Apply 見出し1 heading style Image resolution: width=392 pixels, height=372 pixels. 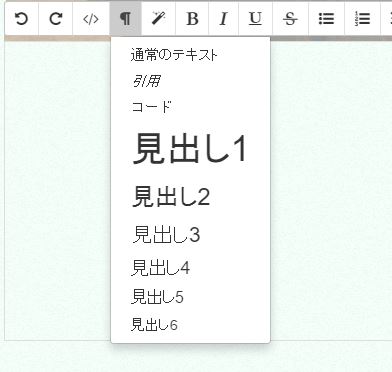[x=190, y=149]
